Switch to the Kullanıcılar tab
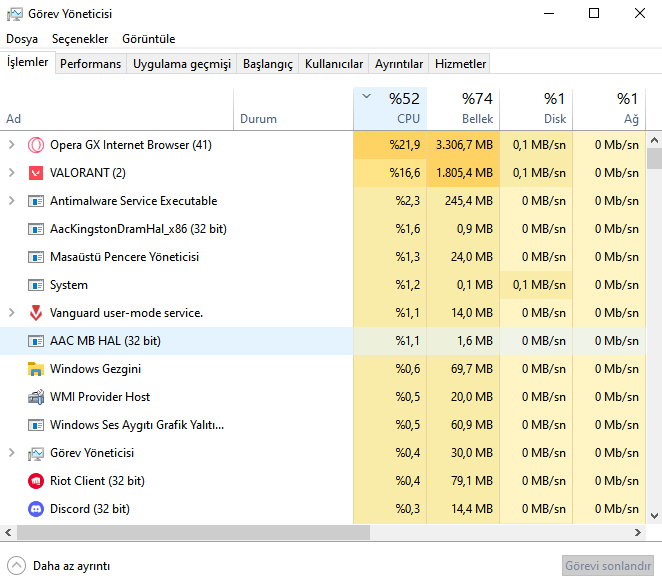The height and width of the screenshot is (586, 662). pyautogui.click(x=334, y=64)
